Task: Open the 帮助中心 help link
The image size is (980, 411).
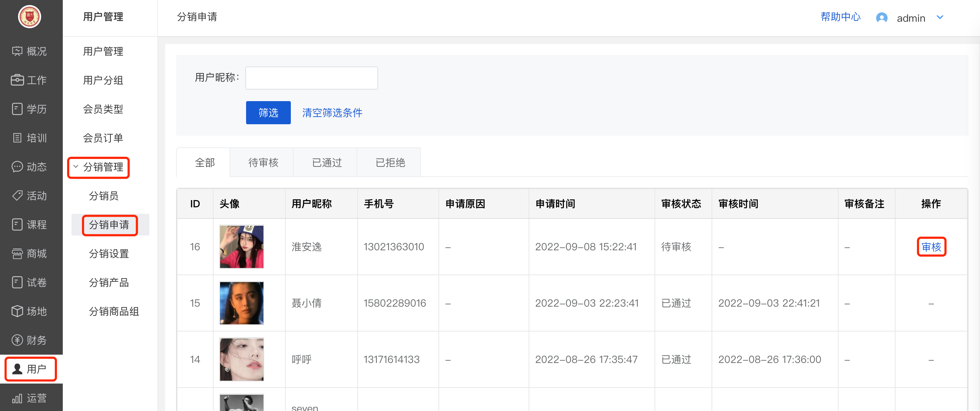Action: click(840, 17)
